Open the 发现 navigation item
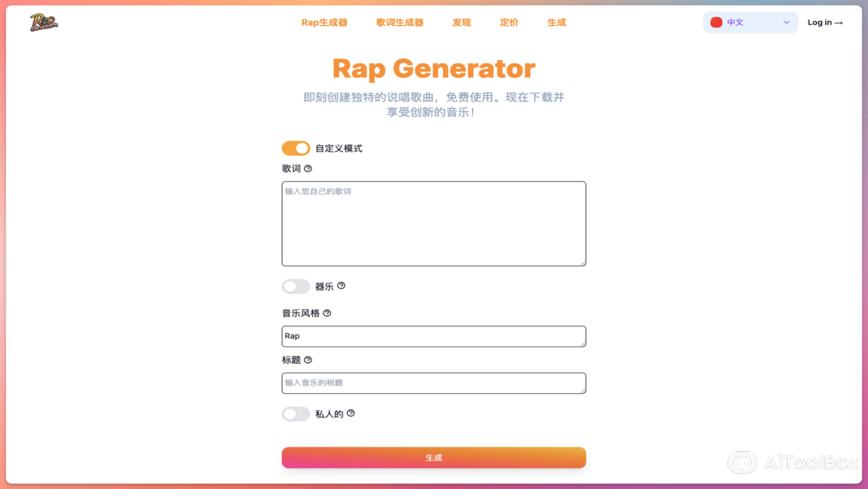868x489 pixels. (x=461, y=22)
